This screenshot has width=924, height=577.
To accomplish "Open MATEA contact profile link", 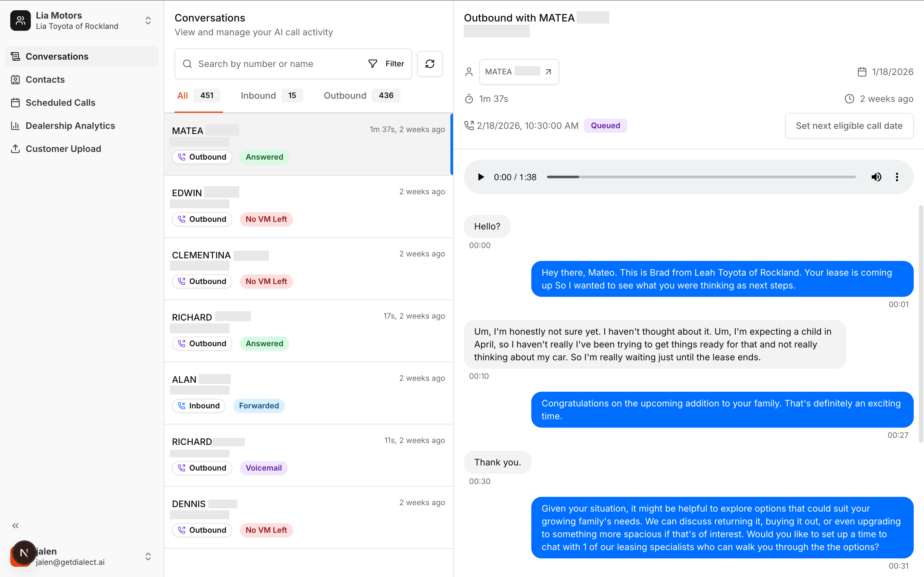I will [x=519, y=72].
